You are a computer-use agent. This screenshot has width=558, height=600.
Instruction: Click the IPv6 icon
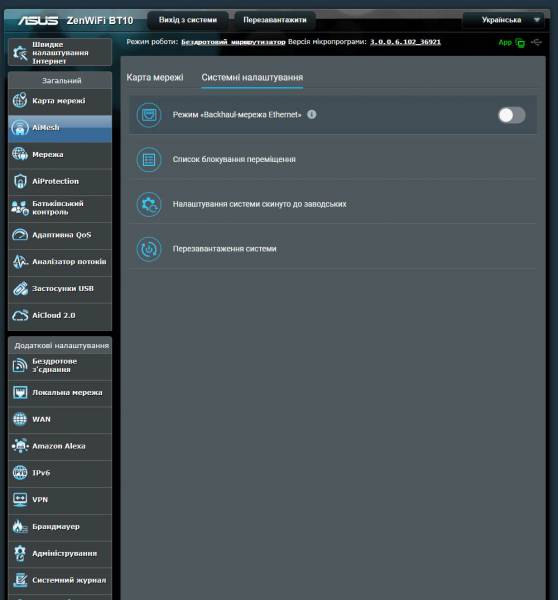20,473
